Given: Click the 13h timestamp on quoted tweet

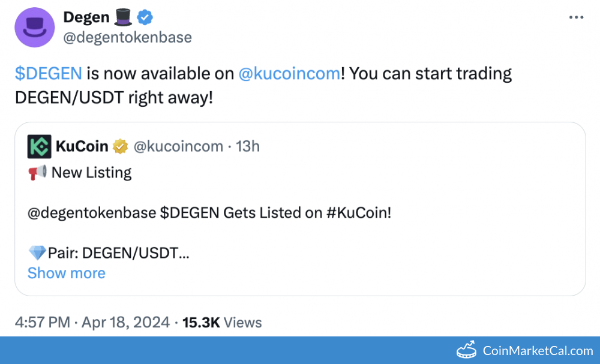Looking at the screenshot, I should pyautogui.click(x=247, y=146).
